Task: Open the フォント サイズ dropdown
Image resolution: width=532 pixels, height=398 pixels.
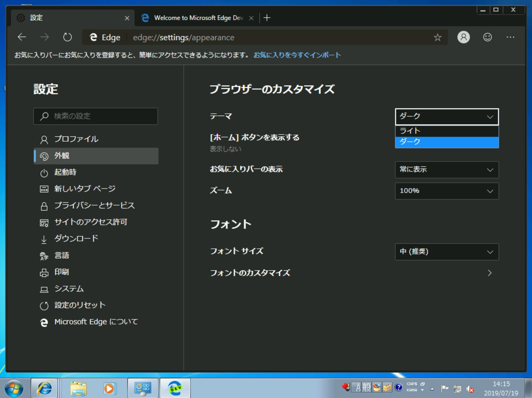Action: pos(446,252)
